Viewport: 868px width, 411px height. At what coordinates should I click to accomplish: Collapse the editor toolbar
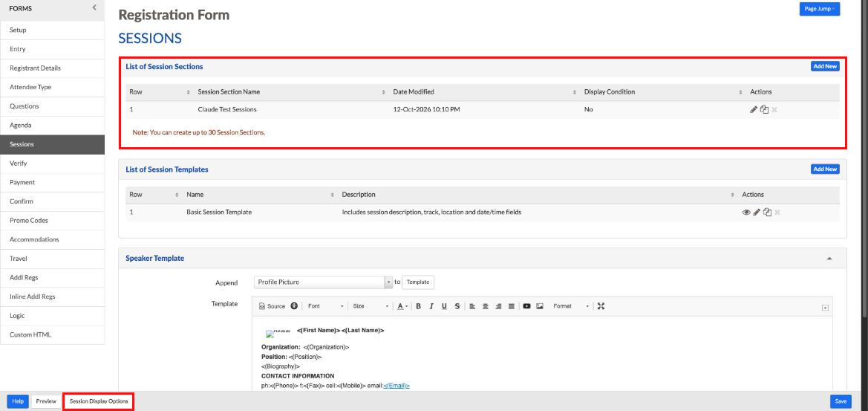tap(825, 308)
